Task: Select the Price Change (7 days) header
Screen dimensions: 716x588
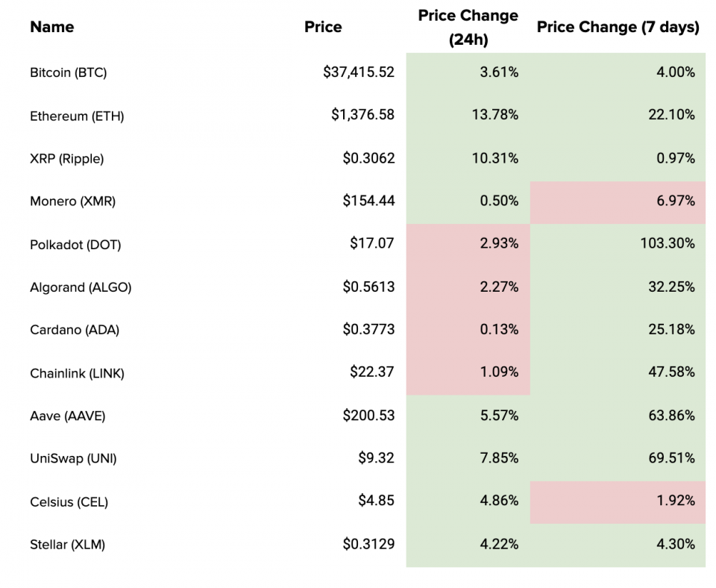Action: pyautogui.click(x=618, y=28)
